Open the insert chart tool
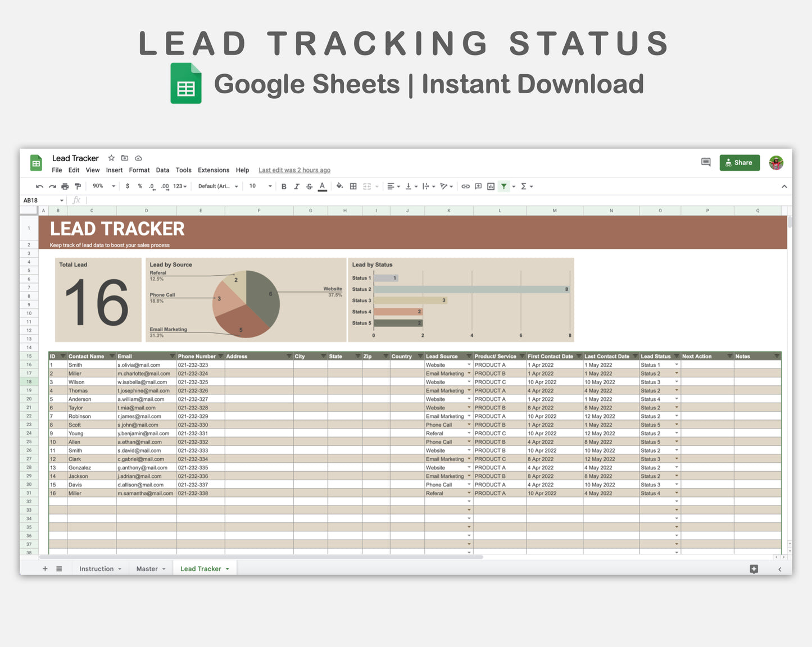 point(491,186)
